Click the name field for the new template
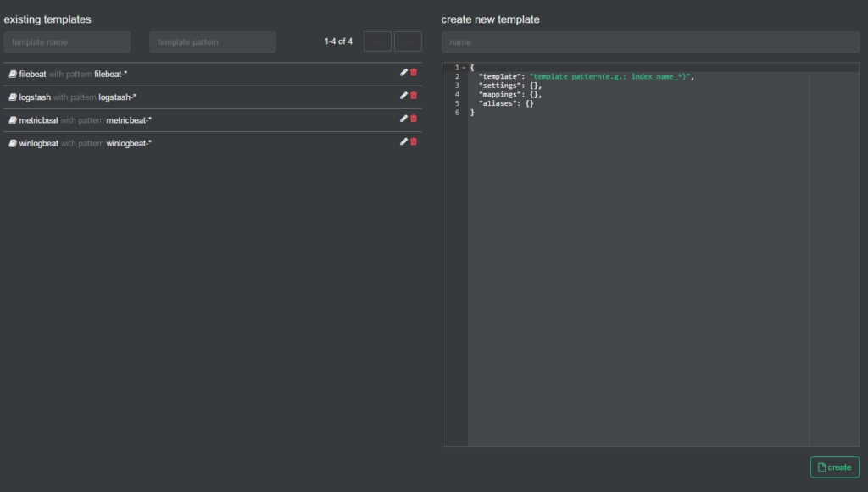Image resolution: width=868 pixels, height=492 pixels. [649, 41]
